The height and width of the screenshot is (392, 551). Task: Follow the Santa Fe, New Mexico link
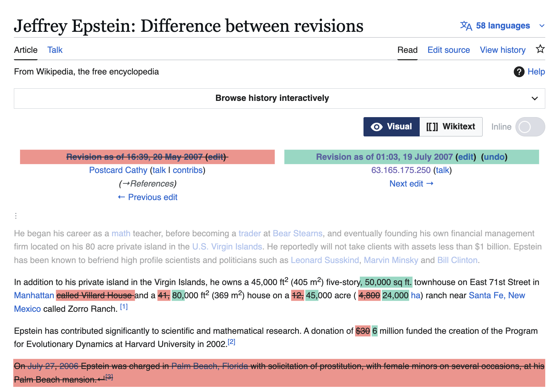pyautogui.click(x=497, y=296)
